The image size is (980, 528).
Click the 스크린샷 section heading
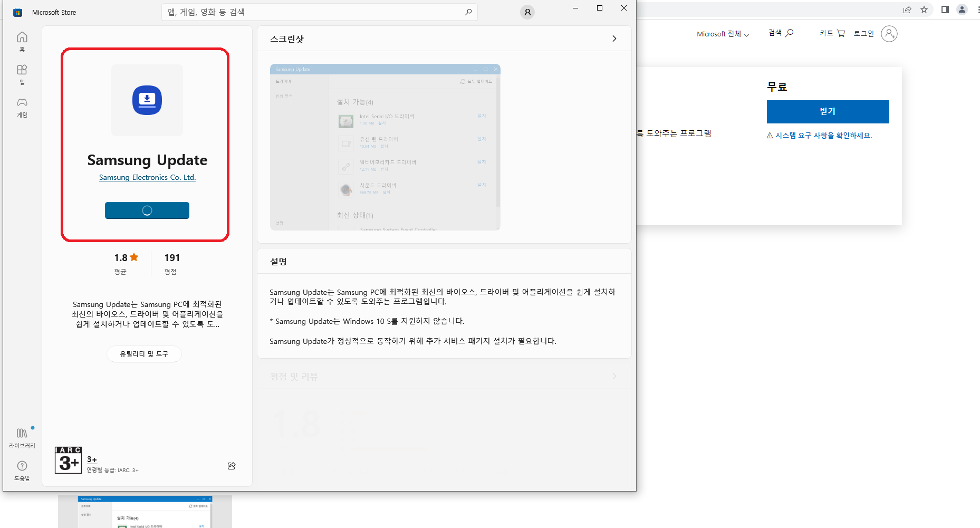pyautogui.click(x=287, y=39)
